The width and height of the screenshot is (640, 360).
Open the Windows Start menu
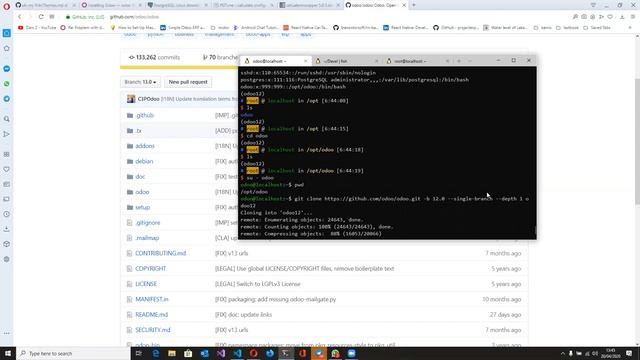pyautogui.click(x=7, y=353)
